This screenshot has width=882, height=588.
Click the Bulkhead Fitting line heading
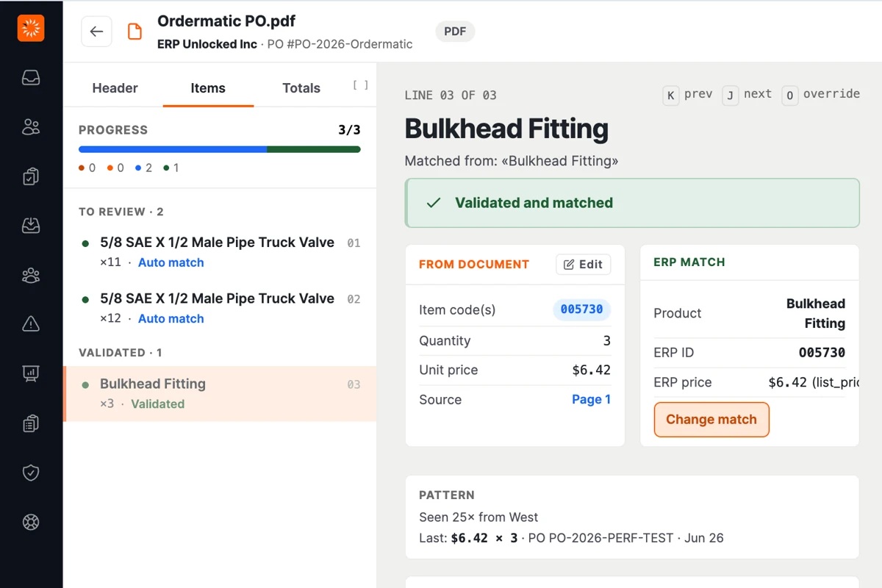coord(506,129)
